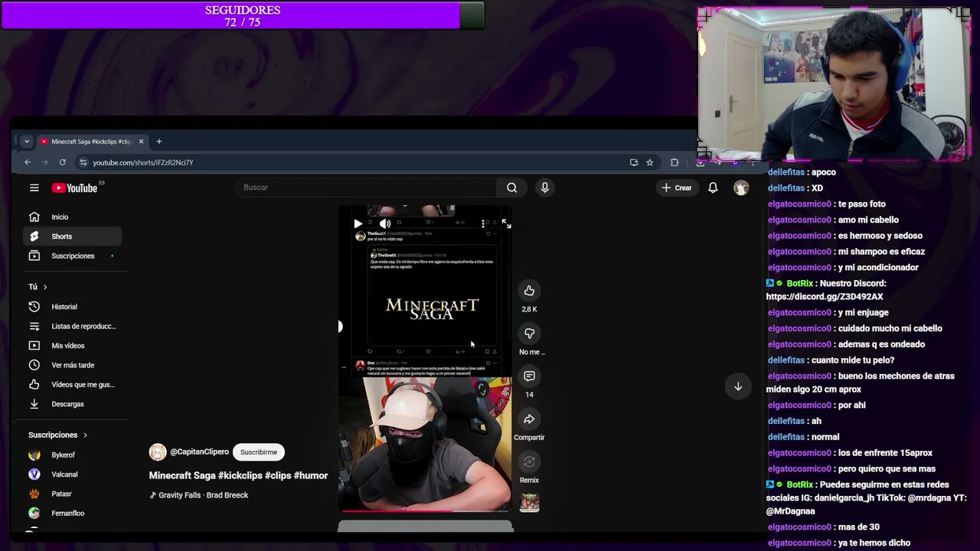This screenshot has height=551, width=980.
Task: Open a new browser tab
Action: click(x=159, y=142)
